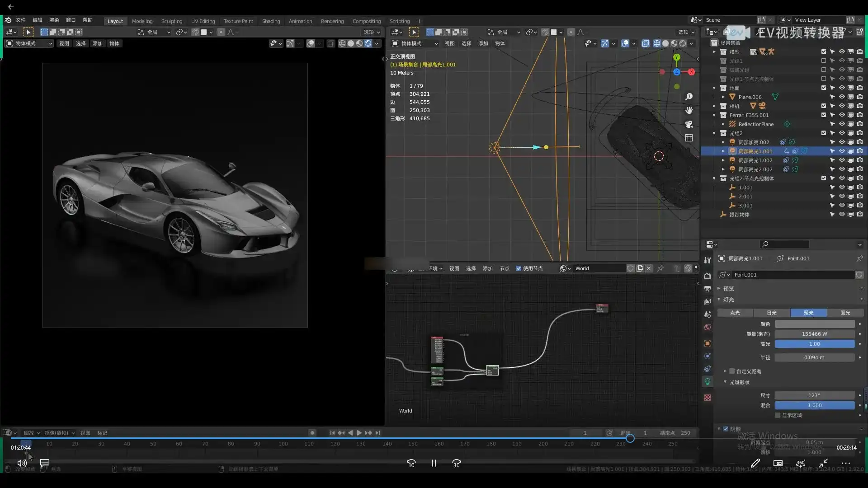Toggle the volume speaker icon
Image resolution: width=868 pixels, height=488 pixels.
pyautogui.click(x=22, y=463)
